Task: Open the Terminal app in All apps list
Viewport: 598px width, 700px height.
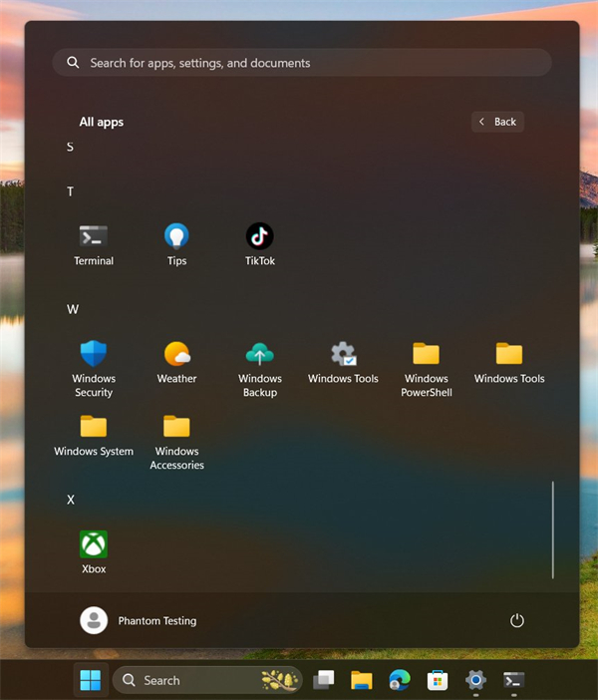Action: pyautogui.click(x=94, y=245)
